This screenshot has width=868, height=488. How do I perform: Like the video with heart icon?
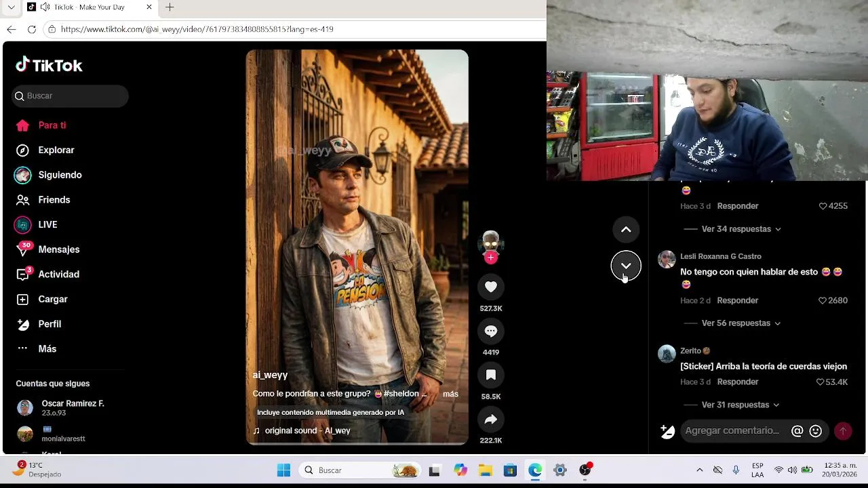coord(491,287)
